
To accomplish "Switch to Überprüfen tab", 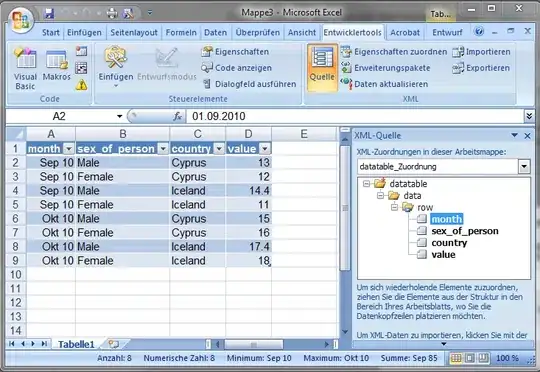I will (x=257, y=32).
